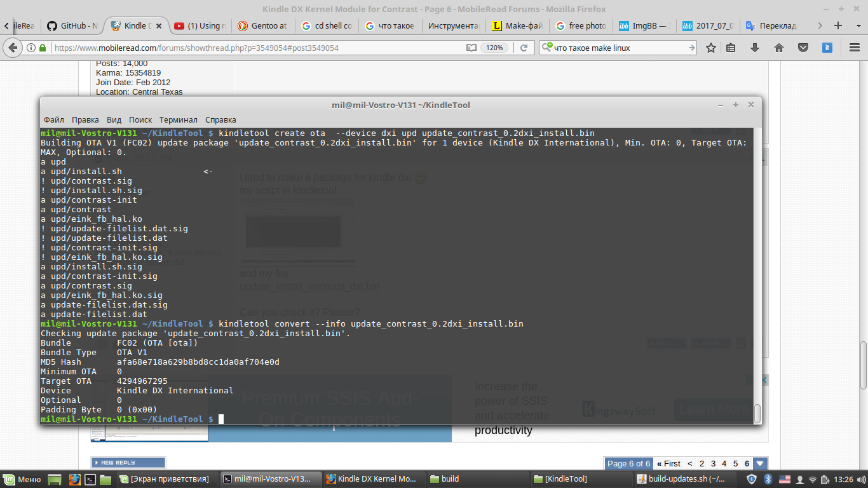Open the Правка menu in the terminal
Image resolution: width=868 pixels, height=488 pixels.
tap(85, 119)
